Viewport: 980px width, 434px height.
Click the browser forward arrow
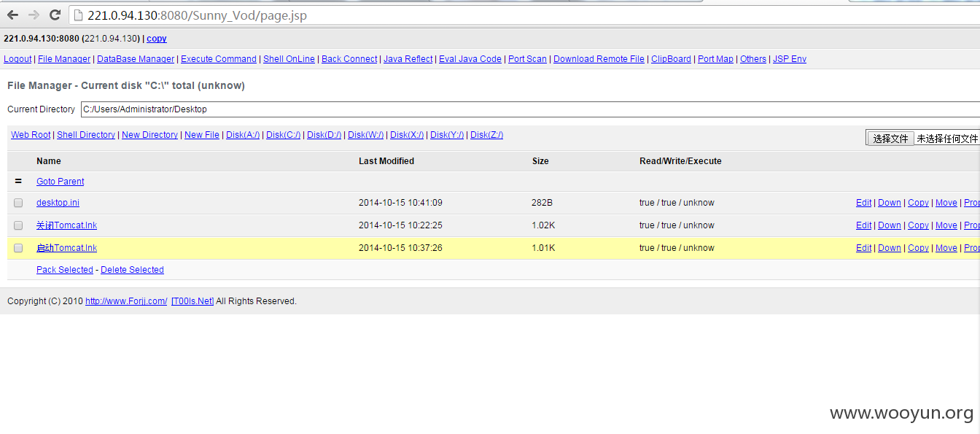click(34, 15)
